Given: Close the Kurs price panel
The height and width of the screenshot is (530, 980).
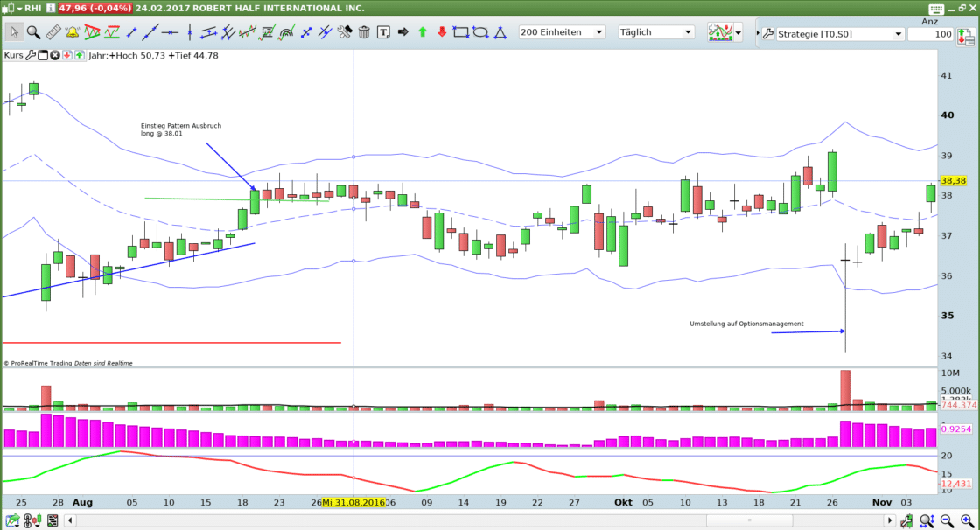Looking at the screenshot, I should pos(55,55).
